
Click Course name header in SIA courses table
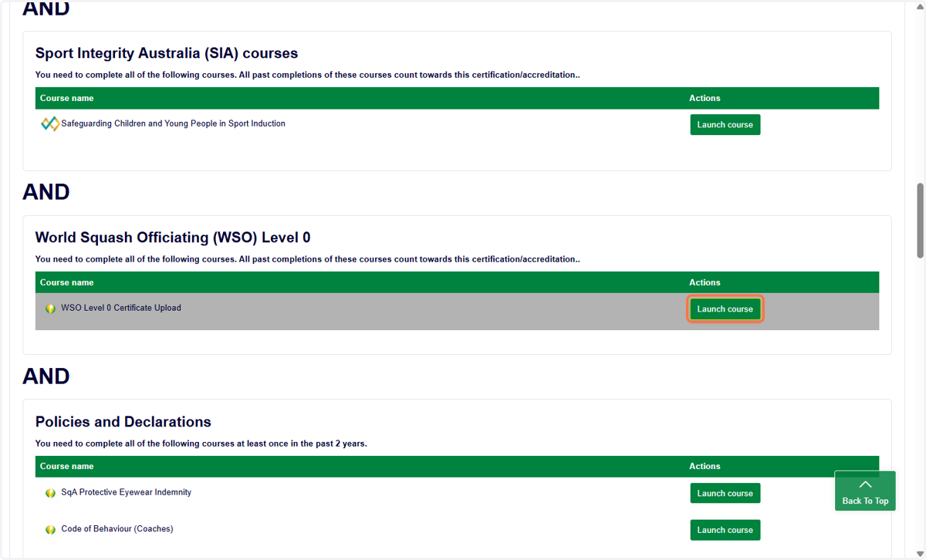click(67, 98)
